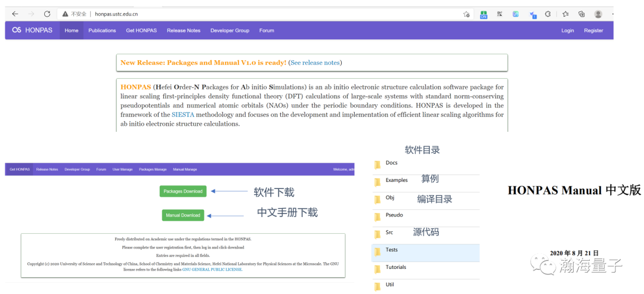Screen dimensions: 644x294
Task: Click the New Release announcement heading
Action: (x=203, y=63)
